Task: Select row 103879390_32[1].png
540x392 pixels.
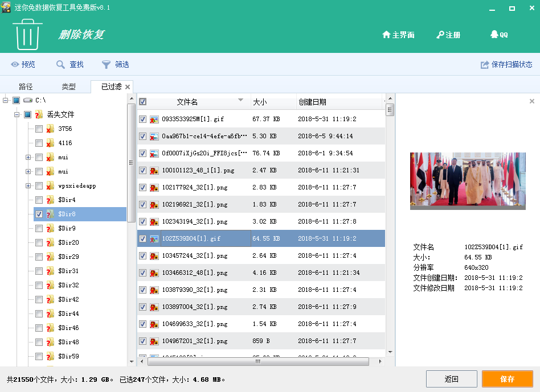Action: [x=261, y=290]
